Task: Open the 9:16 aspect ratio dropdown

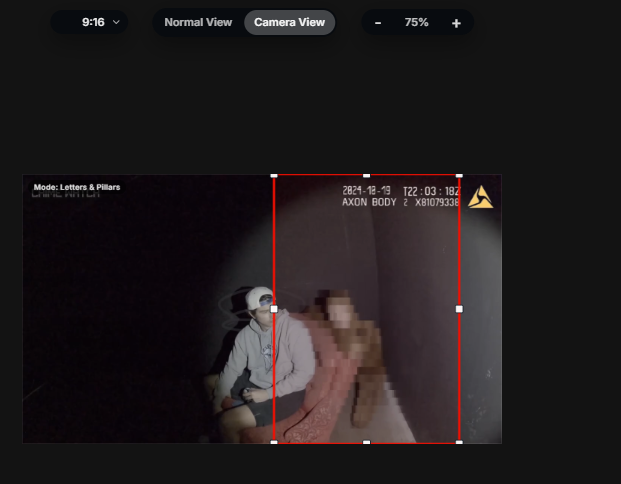Action: tap(90, 22)
